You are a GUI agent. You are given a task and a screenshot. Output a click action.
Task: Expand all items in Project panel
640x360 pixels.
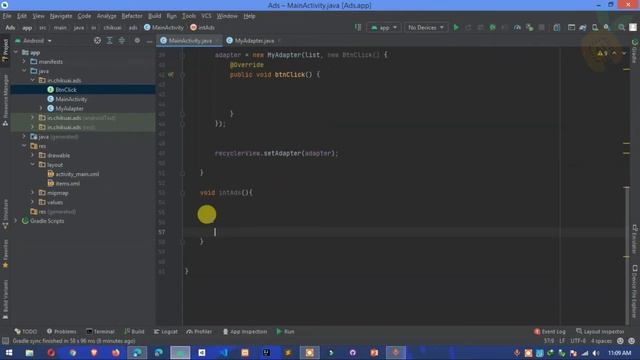click(x=109, y=40)
